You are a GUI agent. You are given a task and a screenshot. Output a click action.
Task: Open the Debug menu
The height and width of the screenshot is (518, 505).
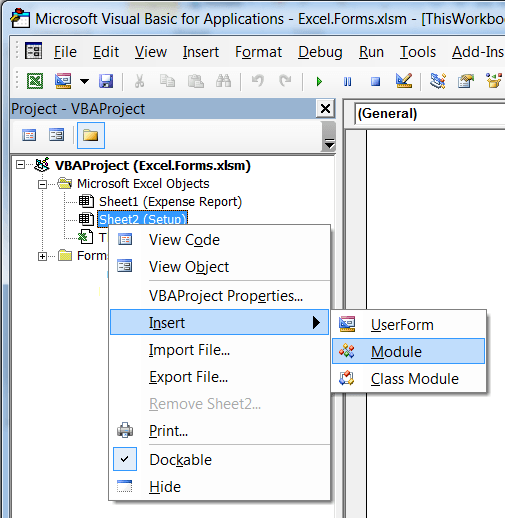tap(320, 52)
